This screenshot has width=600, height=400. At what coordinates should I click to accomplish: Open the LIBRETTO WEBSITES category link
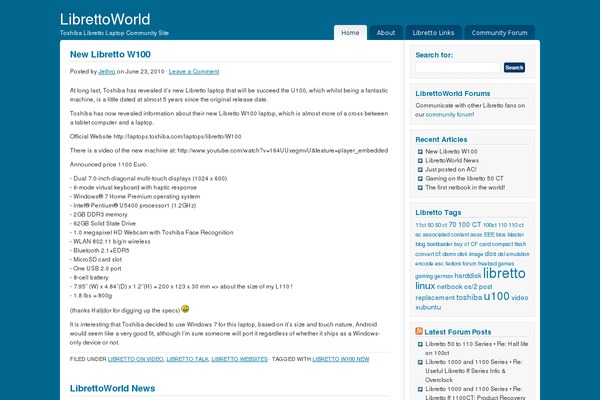click(x=240, y=359)
